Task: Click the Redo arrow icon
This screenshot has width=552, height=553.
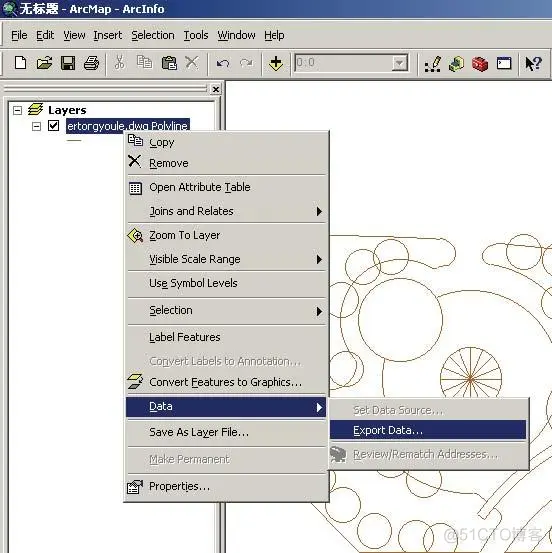Action: tap(246, 63)
